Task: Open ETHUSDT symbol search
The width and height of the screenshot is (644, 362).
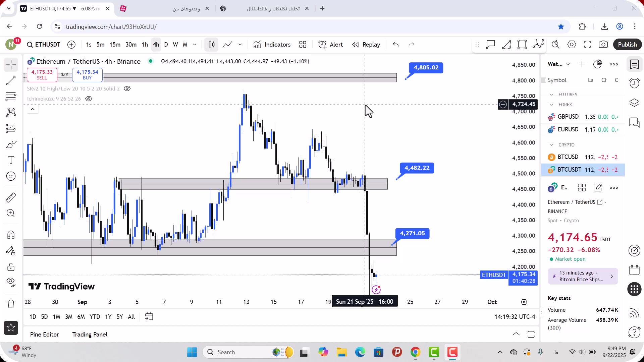Action: (x=44, y=45)
